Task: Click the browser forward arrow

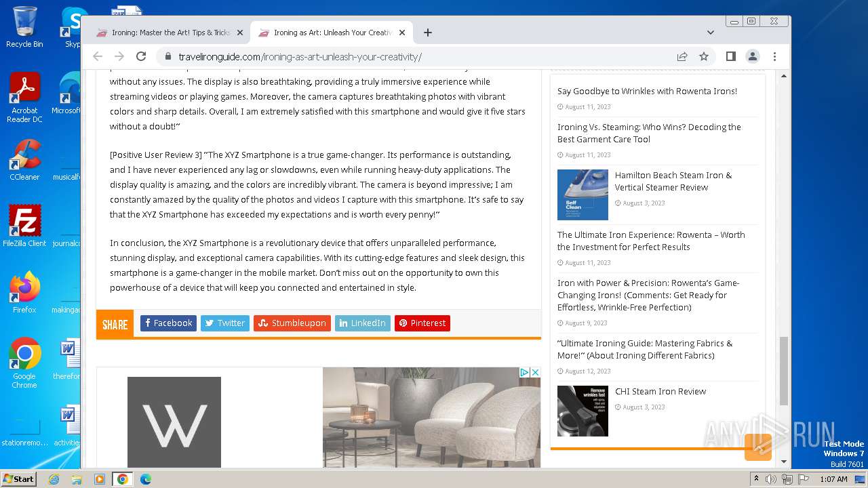Action: click(119, 57)
